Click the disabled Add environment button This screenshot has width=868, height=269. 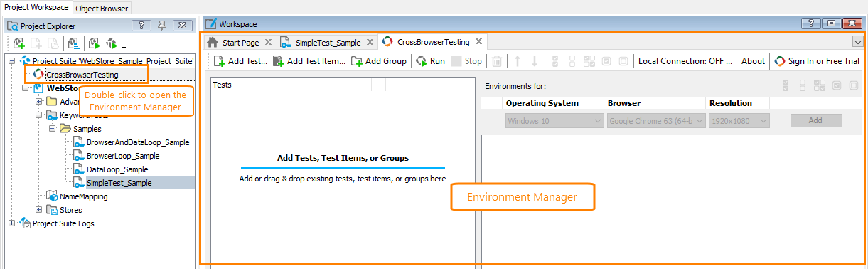pos(815,120)
